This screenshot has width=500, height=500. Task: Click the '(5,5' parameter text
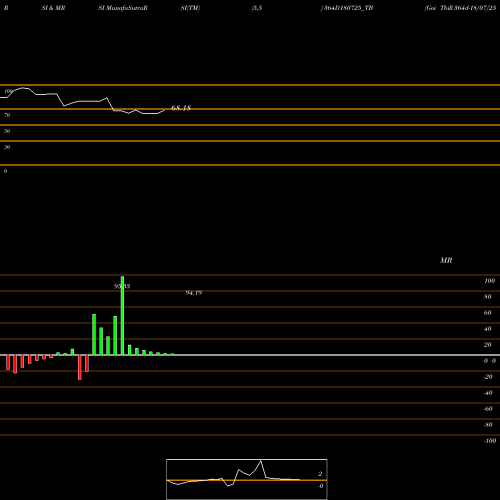pos(257,8)
